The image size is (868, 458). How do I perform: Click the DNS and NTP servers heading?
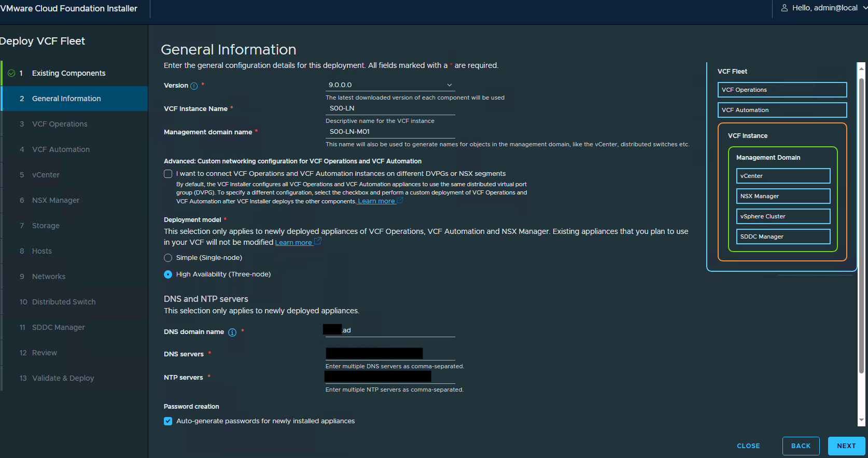coord(206,299)
